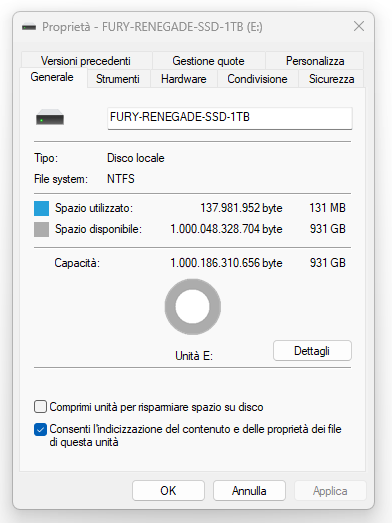Switch to the Strumenti tab
The image size is (392, 523).
pyautogui.click(x=118, y=79)
